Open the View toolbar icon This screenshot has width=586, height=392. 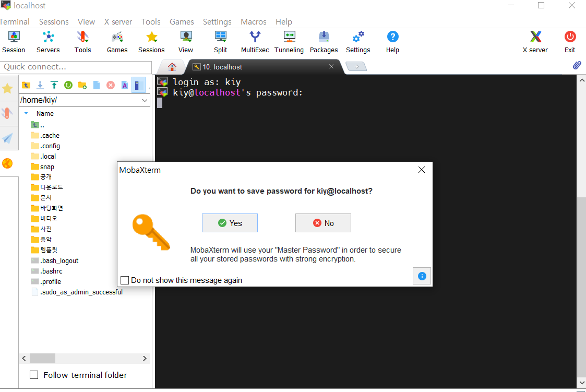click(186, 42)
